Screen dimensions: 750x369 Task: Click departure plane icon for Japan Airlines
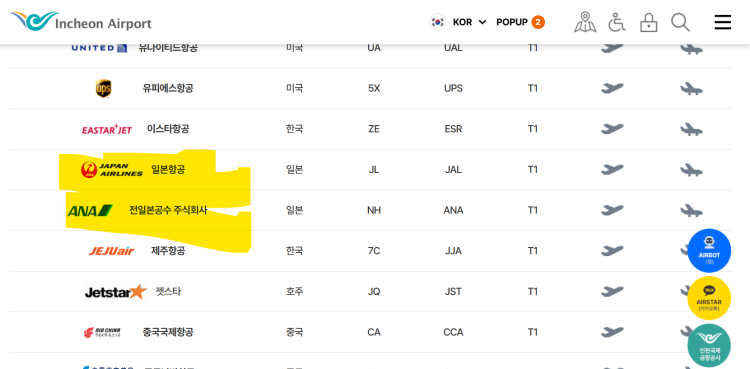pyautogui.click(x=612, y=169)
